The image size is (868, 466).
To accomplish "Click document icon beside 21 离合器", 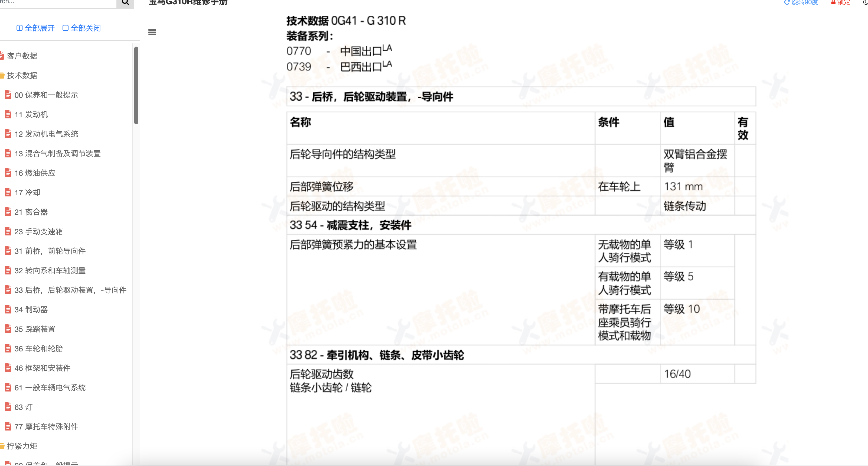I will pyautogui.click(x=8, y=212).
